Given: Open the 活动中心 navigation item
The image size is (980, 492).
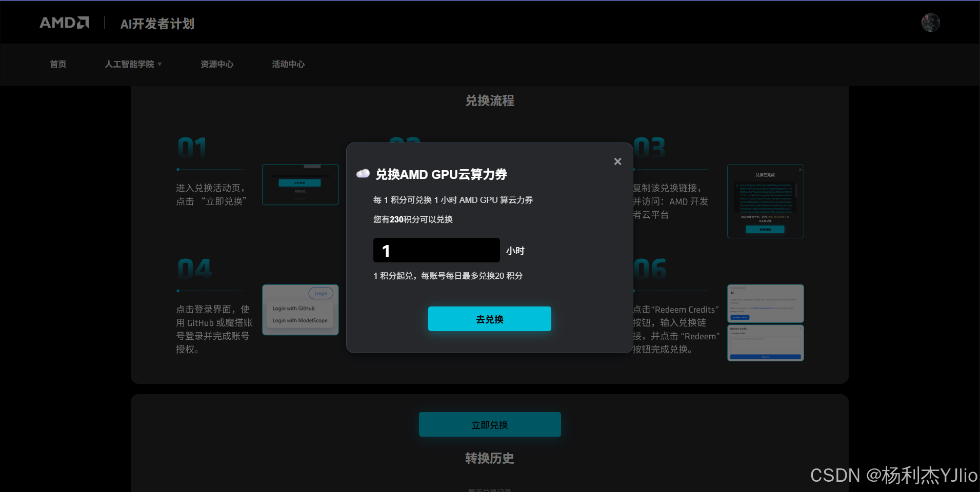Looking at the screenshot, I should coord(288,64).
